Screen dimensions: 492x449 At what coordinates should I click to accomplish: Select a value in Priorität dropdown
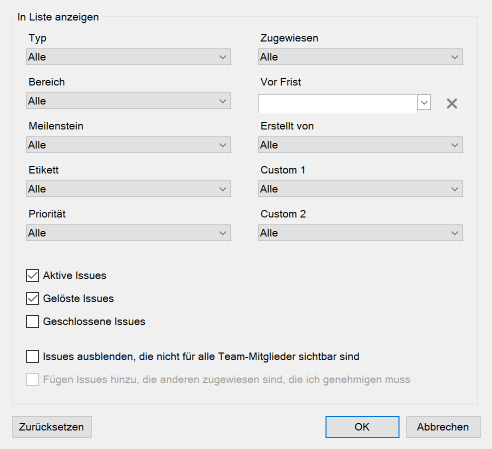click(128, 233)
